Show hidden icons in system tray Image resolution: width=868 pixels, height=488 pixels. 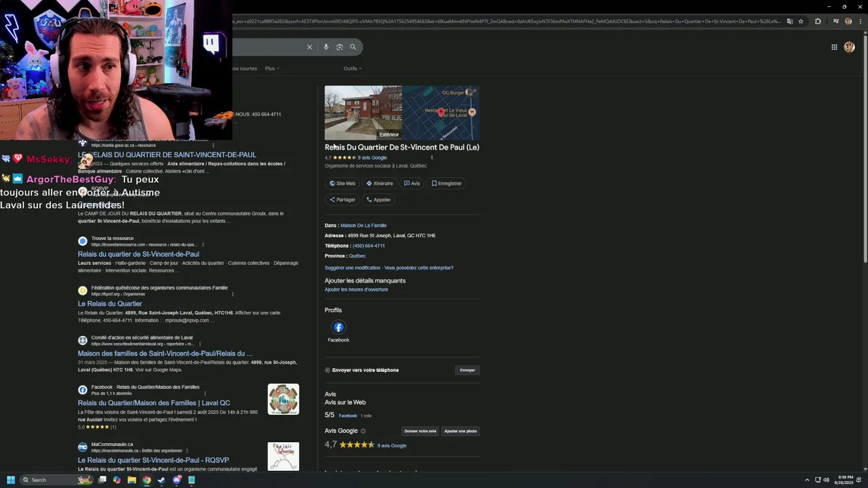(807, 480)
